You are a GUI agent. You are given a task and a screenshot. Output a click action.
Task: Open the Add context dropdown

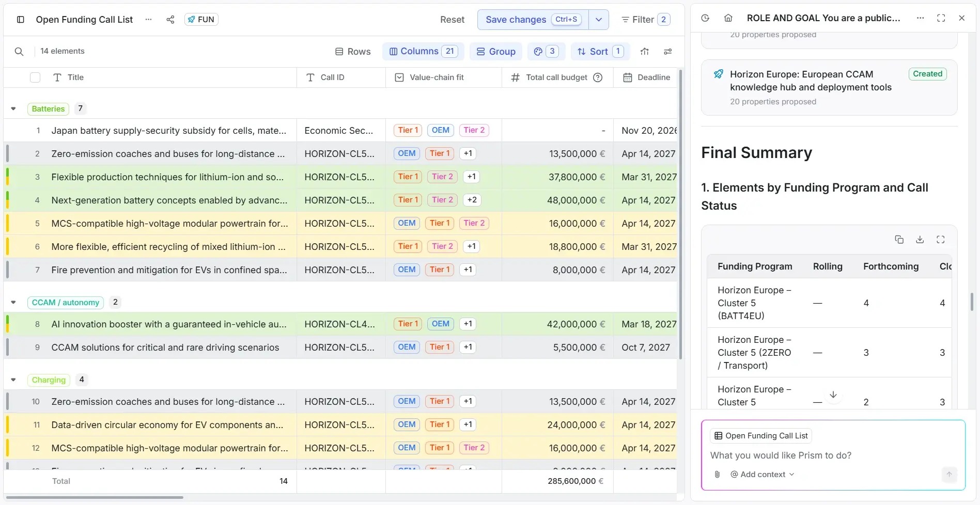point(762,475)
